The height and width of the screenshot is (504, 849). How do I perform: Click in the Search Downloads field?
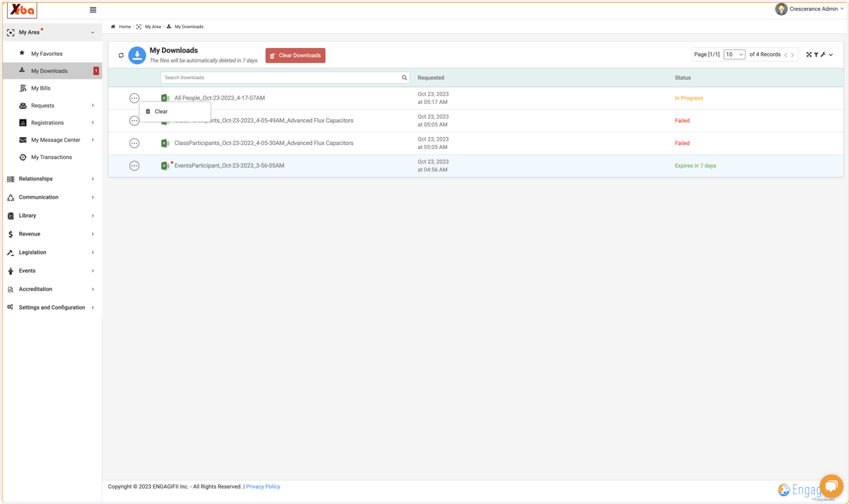click(280, 78)
